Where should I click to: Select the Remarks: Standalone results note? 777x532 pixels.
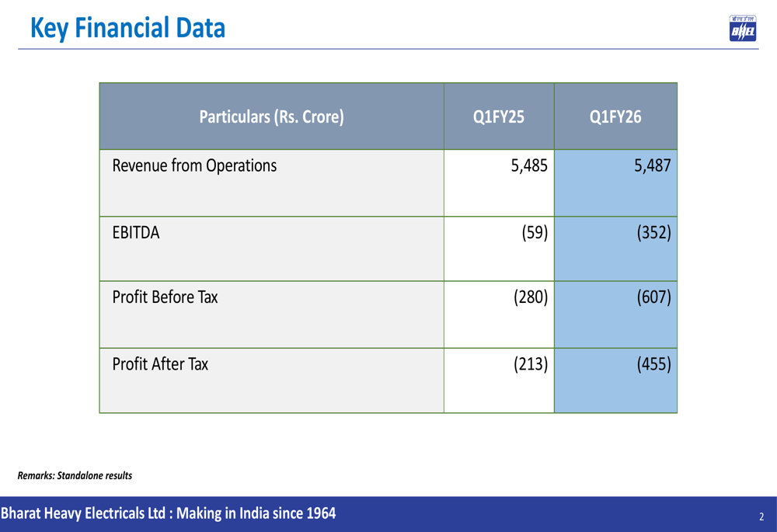pos(75,475)
